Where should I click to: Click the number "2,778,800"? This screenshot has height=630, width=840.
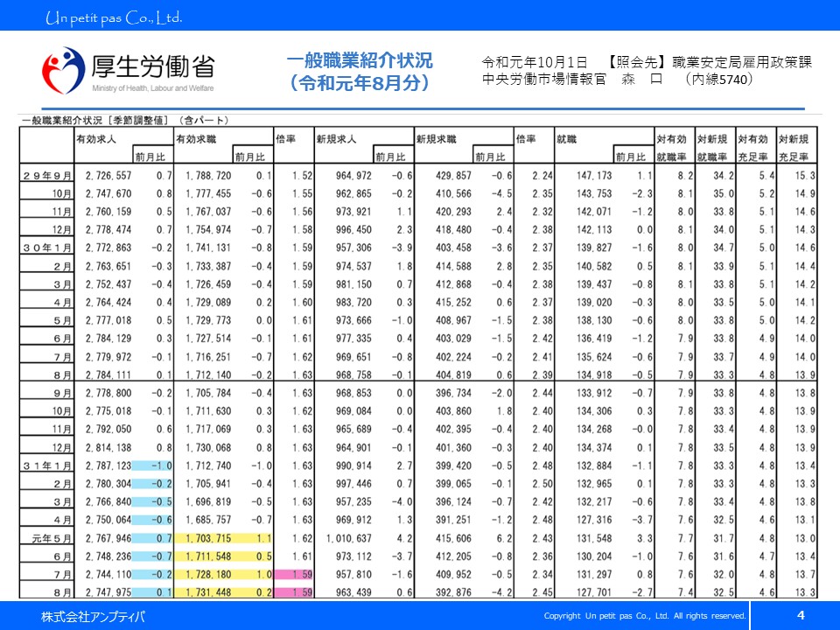pos(108,393)
